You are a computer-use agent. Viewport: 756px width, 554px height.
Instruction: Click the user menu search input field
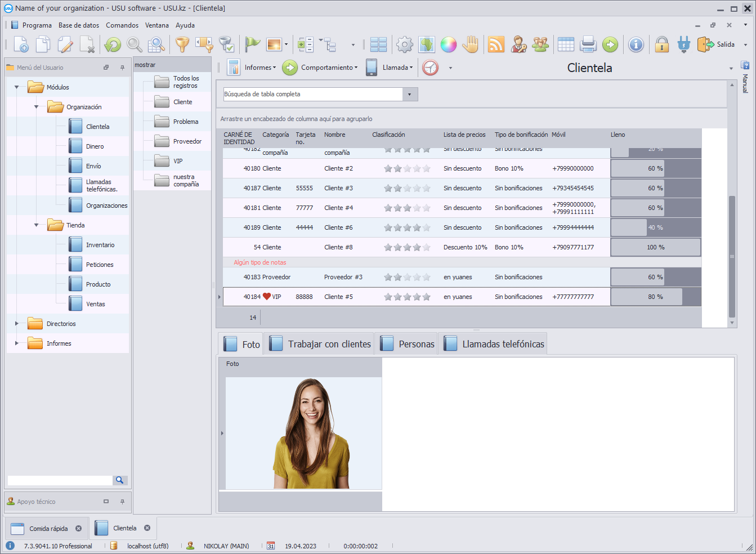point(60,480)
